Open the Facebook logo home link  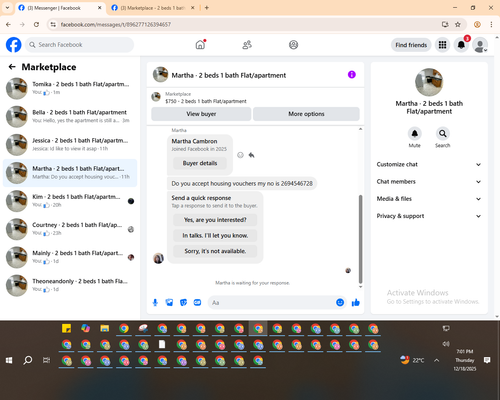pos(14,45)
